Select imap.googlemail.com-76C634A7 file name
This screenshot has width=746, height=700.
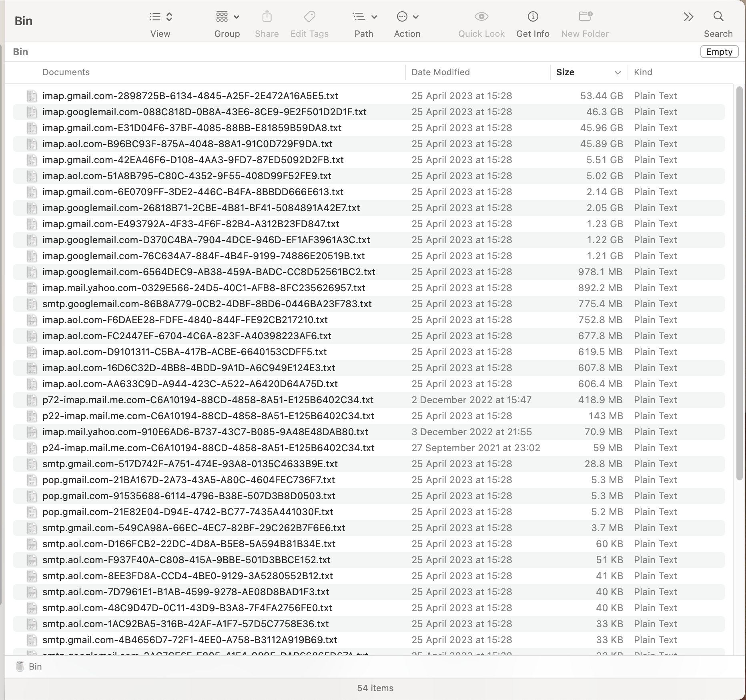pos(203,256)
